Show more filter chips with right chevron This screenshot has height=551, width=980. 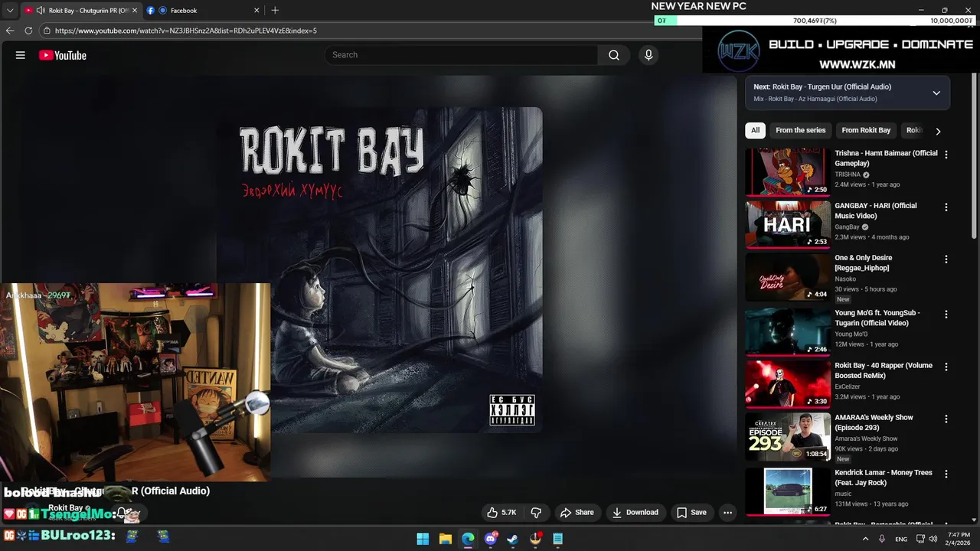pyautogui.click(x=938, y=131)
